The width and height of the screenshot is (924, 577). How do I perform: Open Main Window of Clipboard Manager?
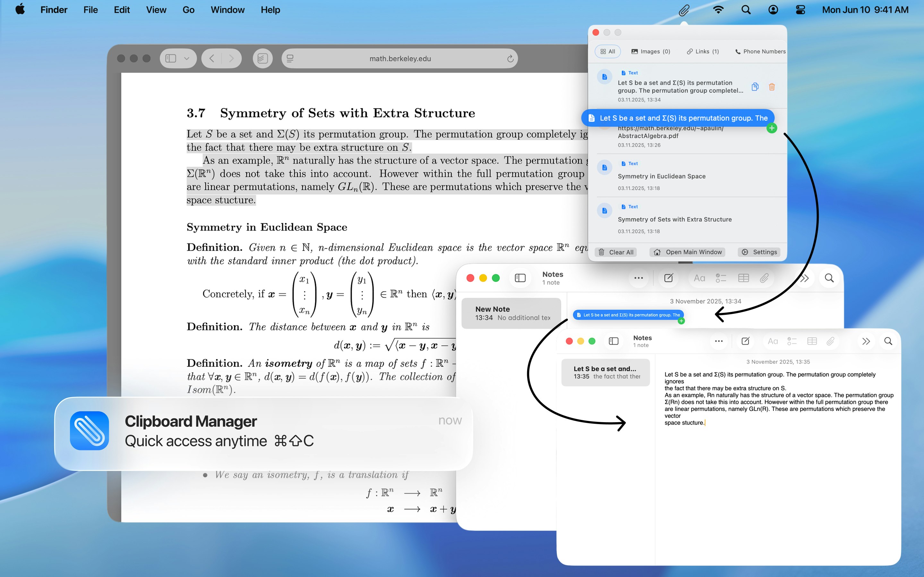click(x=687, y=252)
